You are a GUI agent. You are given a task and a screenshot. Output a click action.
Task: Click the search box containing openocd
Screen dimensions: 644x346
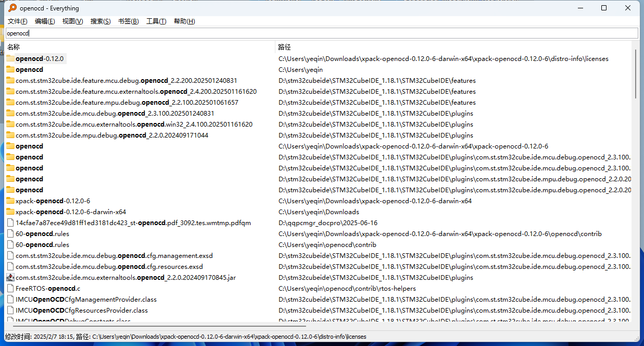tap(321, 33)
